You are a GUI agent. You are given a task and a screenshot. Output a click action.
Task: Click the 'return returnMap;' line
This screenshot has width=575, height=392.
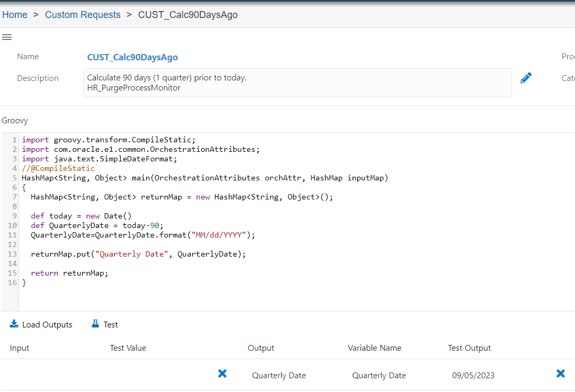[x=70, y=274]
